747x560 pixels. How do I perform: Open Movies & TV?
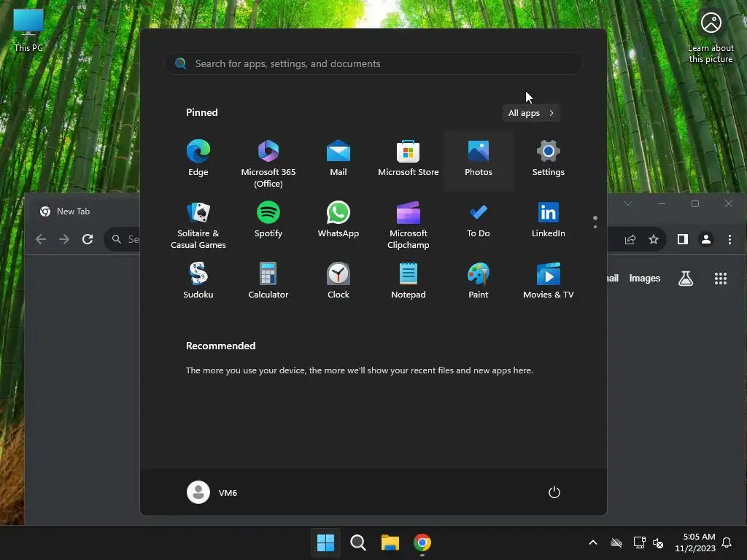coord(549,281)
